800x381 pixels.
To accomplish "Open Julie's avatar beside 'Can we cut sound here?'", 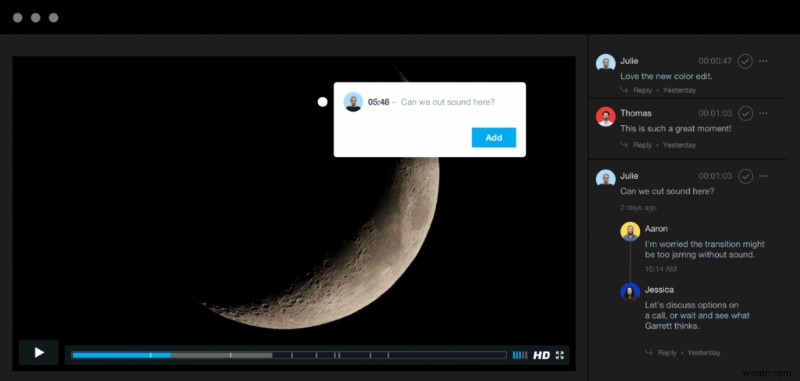I will pos(606,179).
